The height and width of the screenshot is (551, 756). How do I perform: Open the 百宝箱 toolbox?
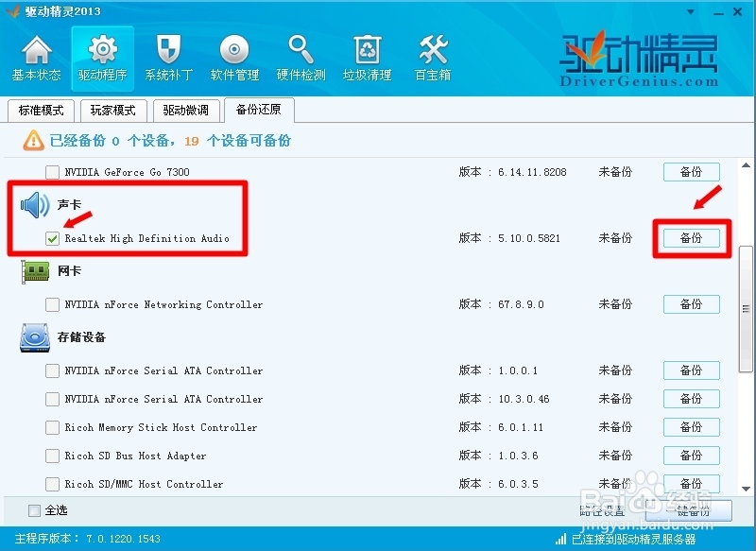[433, 60]
